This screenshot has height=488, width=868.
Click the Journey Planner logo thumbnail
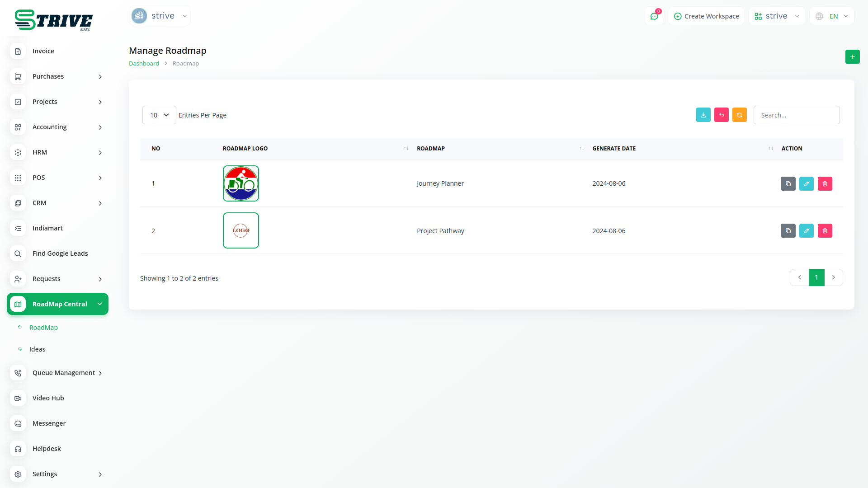(x=241, y=183)
